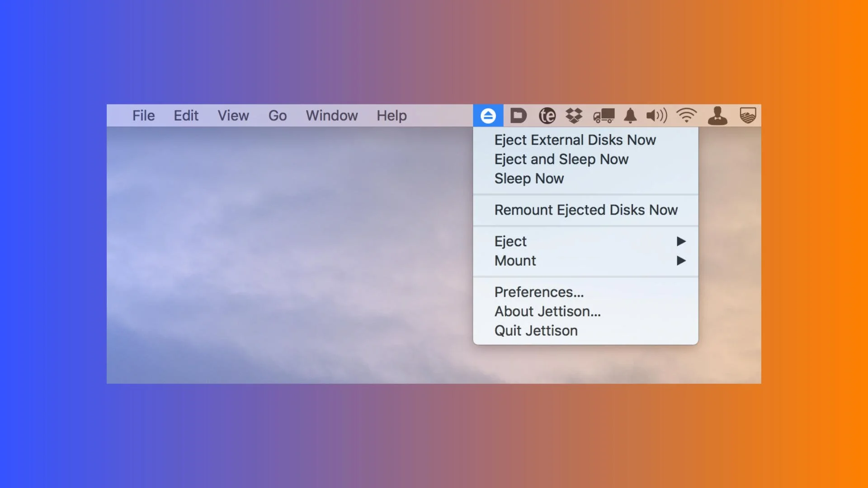Open the Dropbox menu bar icon
The height and width of the screenshot is (488, 868).
(x=574, y=116)
